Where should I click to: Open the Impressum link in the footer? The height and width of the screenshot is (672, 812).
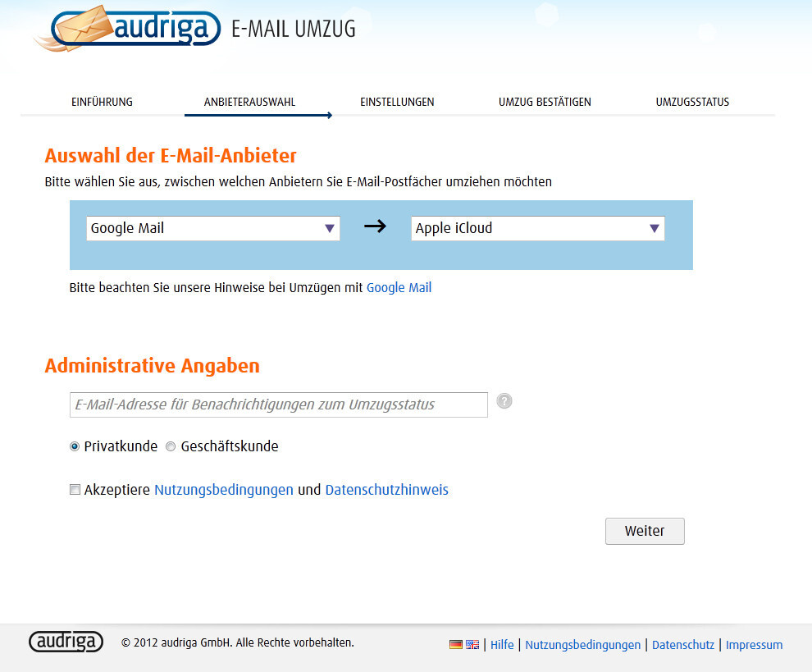pyautogui.click(x=754, y=645)
